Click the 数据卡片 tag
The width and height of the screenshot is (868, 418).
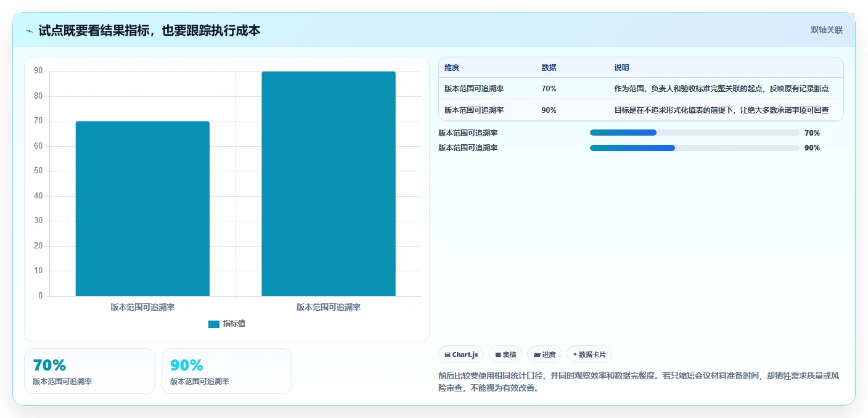[589, 354]
